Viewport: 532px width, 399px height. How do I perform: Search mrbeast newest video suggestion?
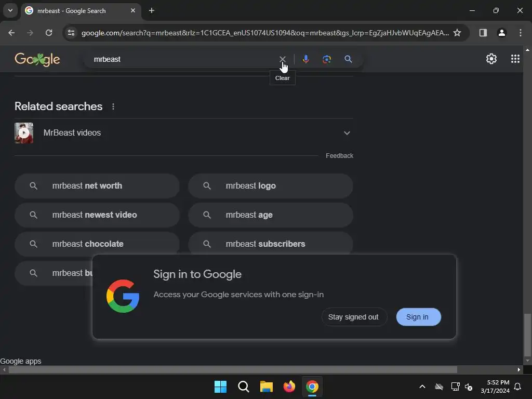click(97, 215)
